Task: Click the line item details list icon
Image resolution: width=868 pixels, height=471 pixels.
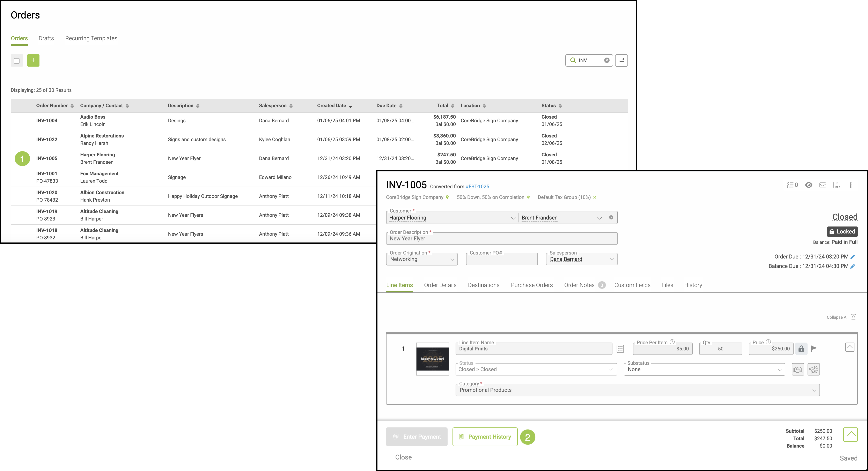Action: click(x=620, y=349)
